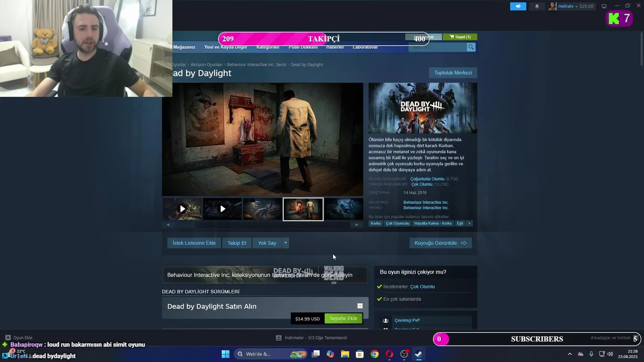Select the Çok Oyunculu tag
This screenshot has width=644, height=362.
(397, 223)
